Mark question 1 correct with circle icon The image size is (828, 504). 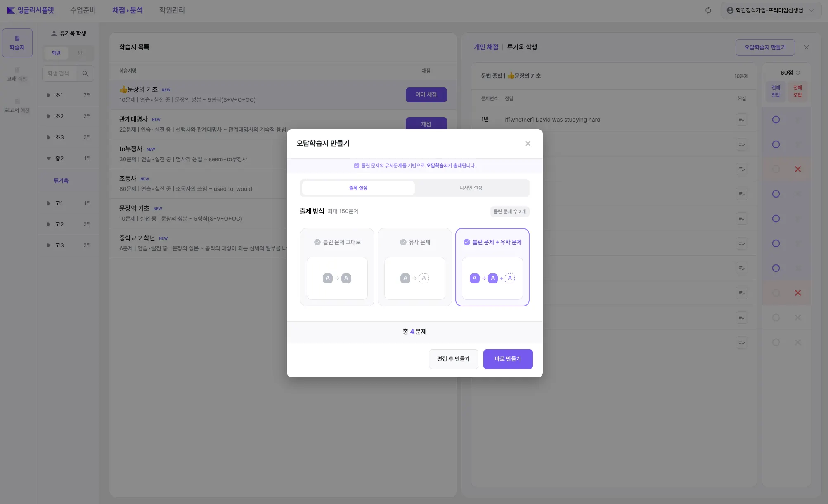tap(776, 120)
